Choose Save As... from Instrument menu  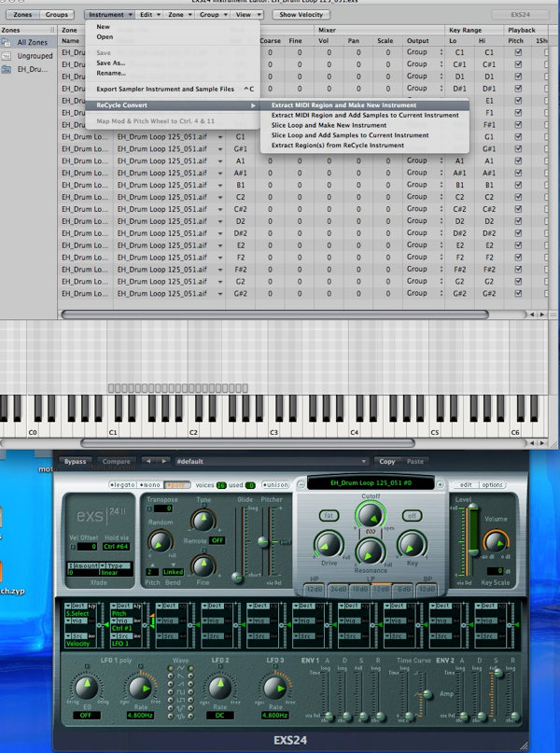pos(110,63)
